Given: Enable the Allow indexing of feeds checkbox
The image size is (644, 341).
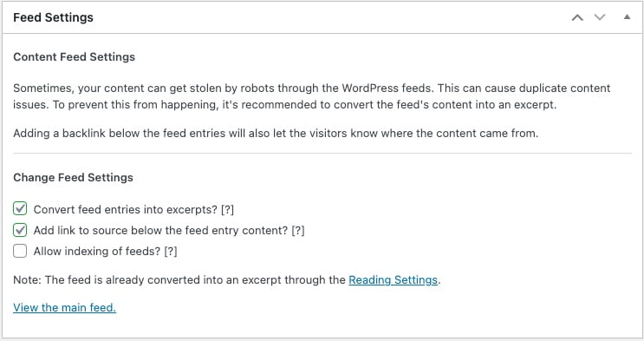Looking at the screenshot, I should 20,251.
